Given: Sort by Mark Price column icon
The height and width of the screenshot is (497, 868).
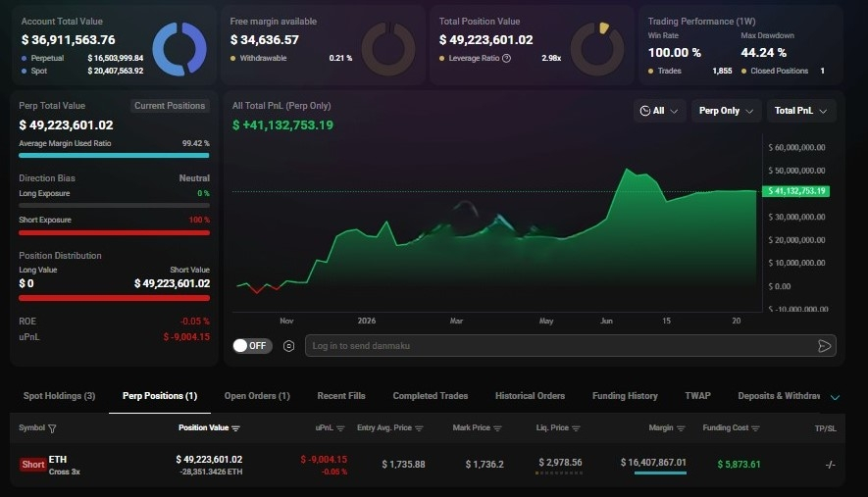Looking at the screenshot, I should (x=497, y=428).
